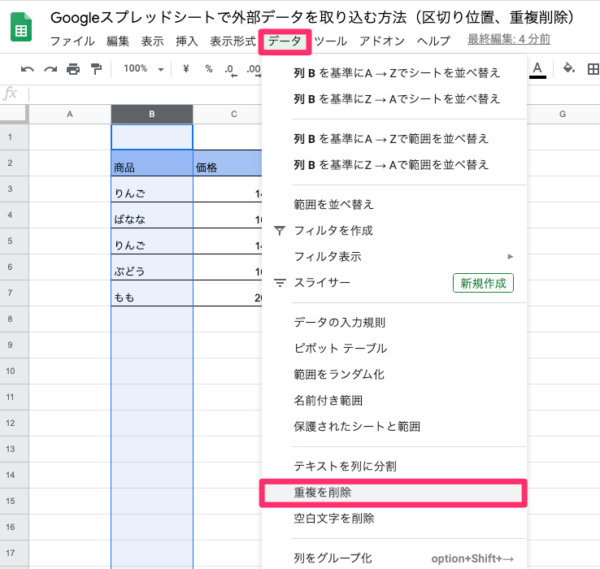Click the redo arrow in toolbar

(49, 69)
